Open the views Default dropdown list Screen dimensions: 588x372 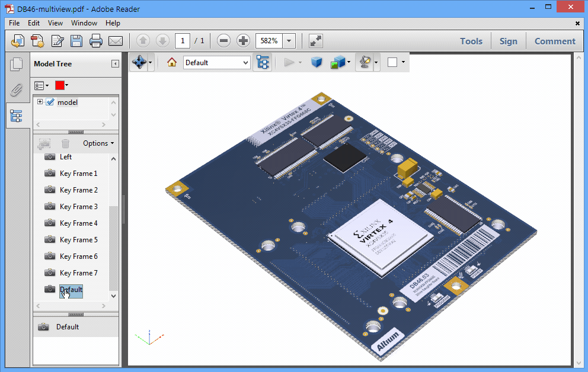pyautogui.click(x=217, y=62)
